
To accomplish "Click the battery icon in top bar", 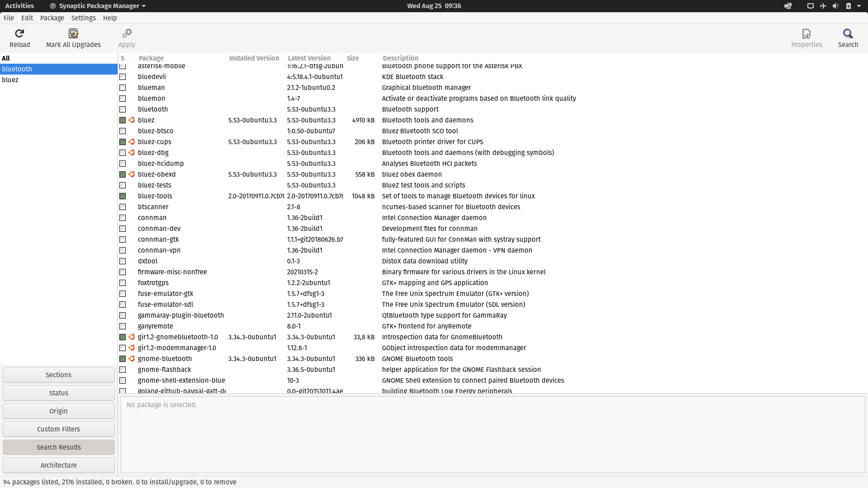I will [849, 6].
